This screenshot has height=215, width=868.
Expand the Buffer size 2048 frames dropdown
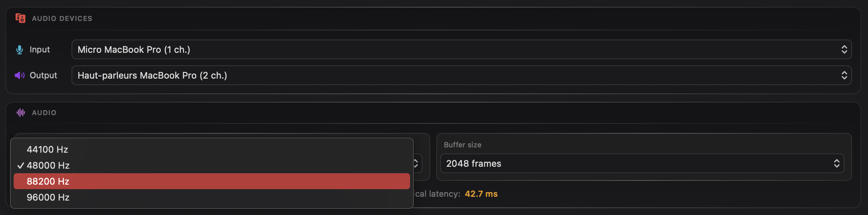(642, 164)
